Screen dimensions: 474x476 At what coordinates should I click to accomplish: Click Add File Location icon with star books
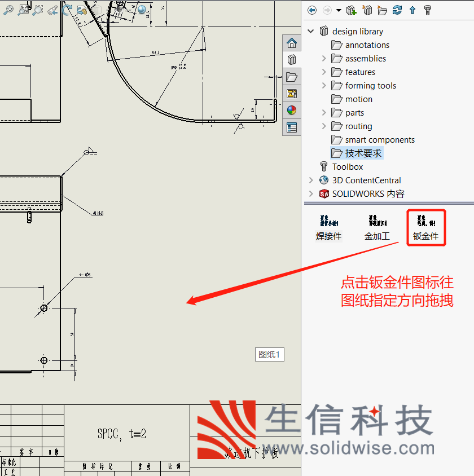coord(367,10)
